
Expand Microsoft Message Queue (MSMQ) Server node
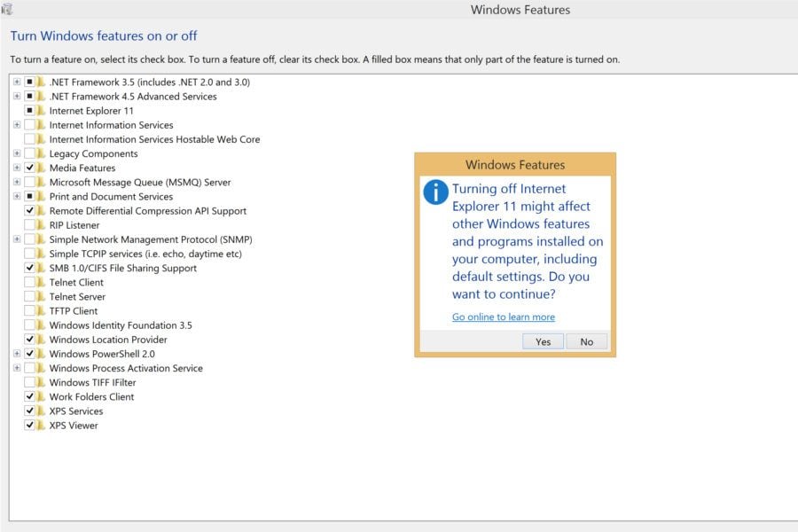17,182
